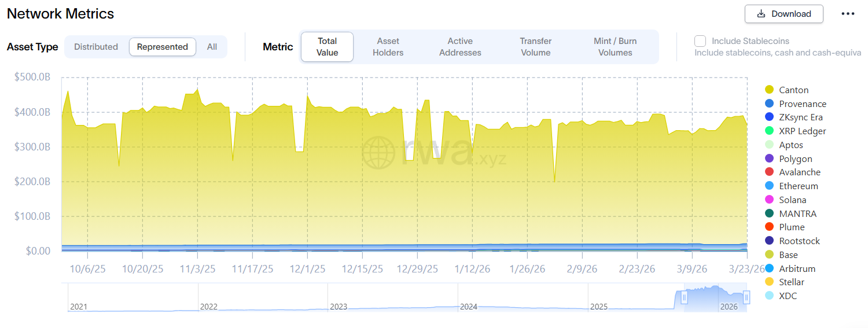Click the XRP Ledger green legend dot
This screenshot has height=328, width=868.
[x=769, y=131]
